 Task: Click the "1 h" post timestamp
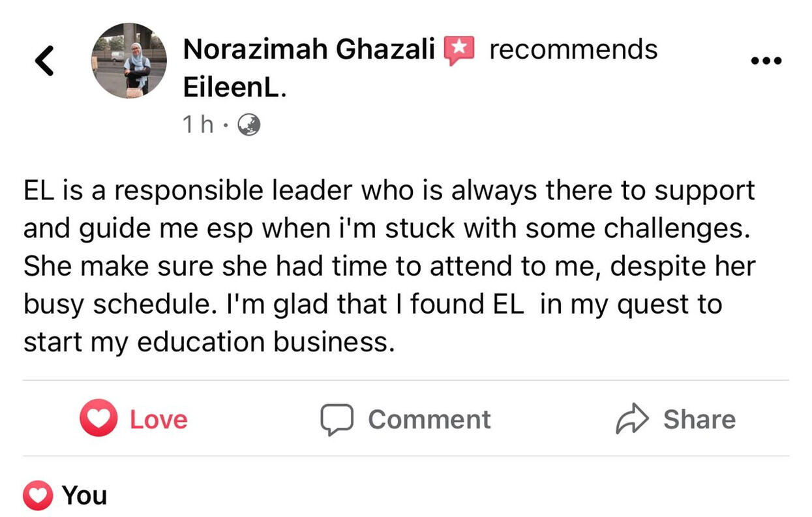click(x=198, y=124)
